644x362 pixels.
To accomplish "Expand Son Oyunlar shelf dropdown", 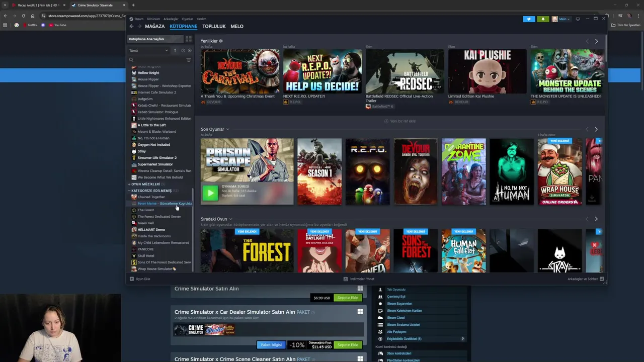I will click(x=227, y=130).
